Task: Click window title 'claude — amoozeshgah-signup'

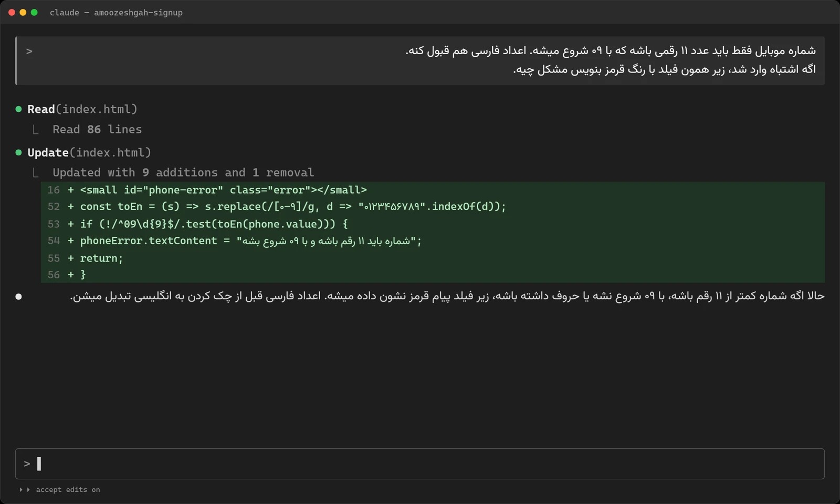Action: point(116,13)
